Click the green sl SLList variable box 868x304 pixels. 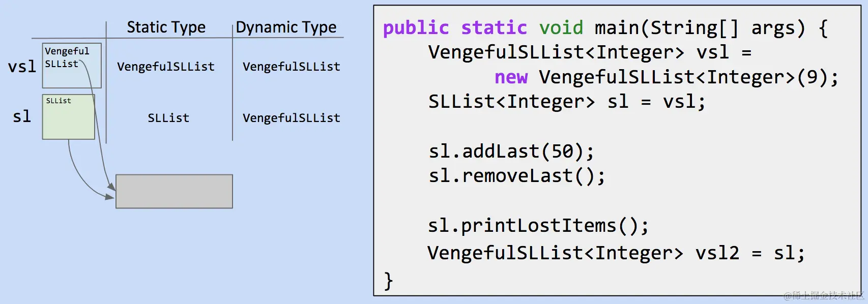tap(69, 117)
